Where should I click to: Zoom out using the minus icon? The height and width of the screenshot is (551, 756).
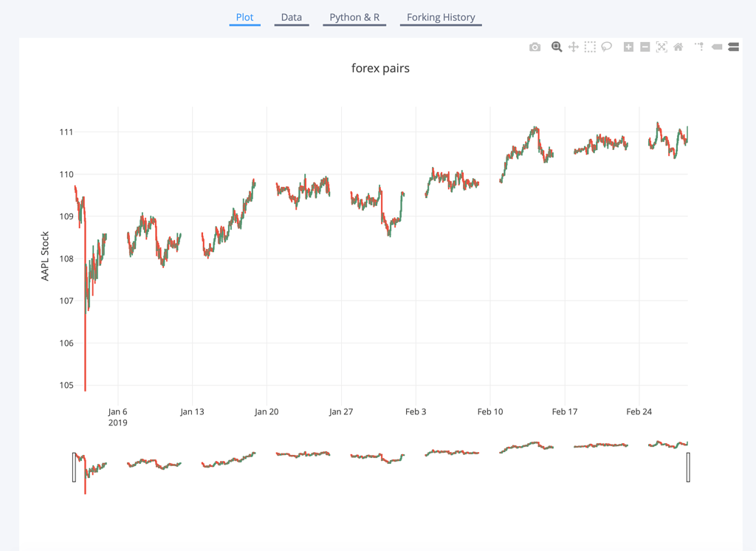click(644, 47)
